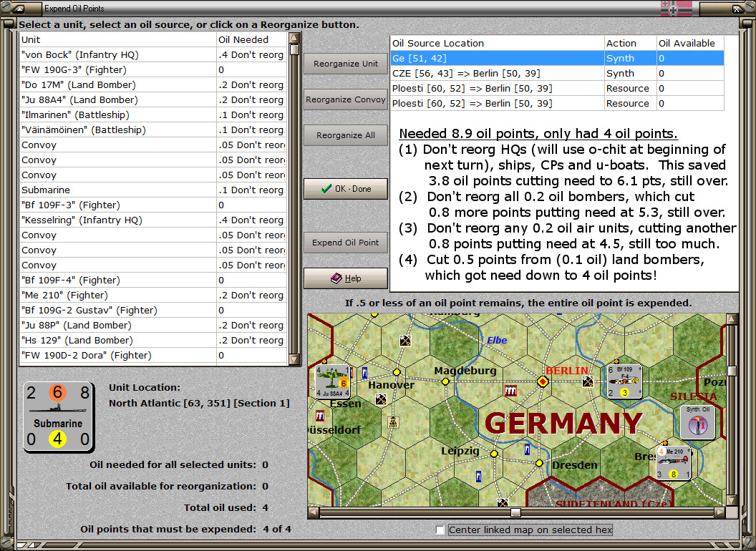Viewport: 756px width, 551px height.
Task: Select the "Do 17M" (Land Bomber) row
Action: 153,84
